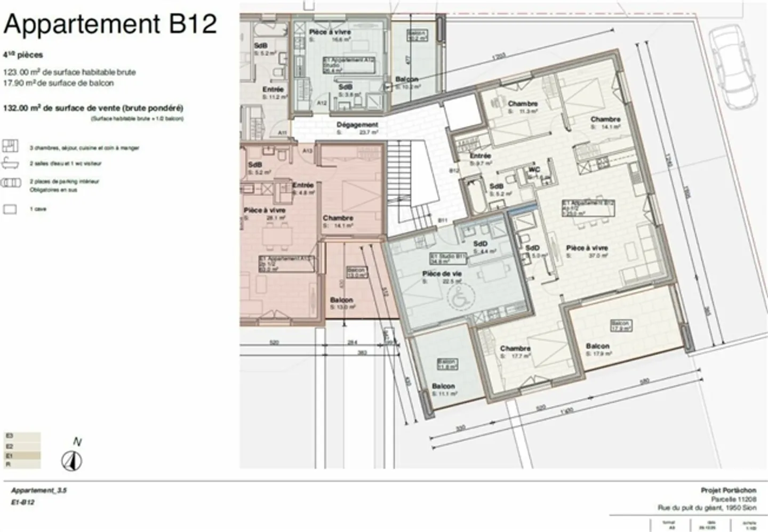This screenshot has width=768, height=532.
Task: Click the 'Pièce de vie' studio label
Action: [442, 274]
